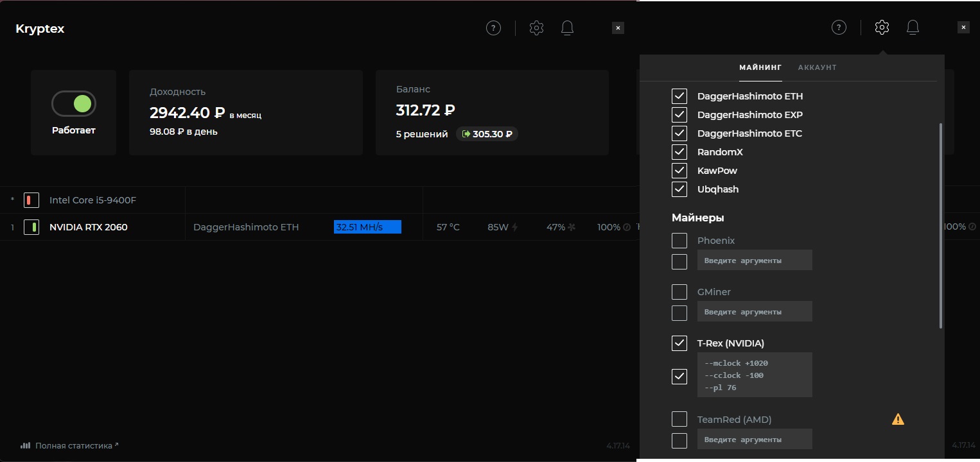Uncheck DaggerHashimoto ETC algorithm
The image size is (980, 462).
pos(679,133)
